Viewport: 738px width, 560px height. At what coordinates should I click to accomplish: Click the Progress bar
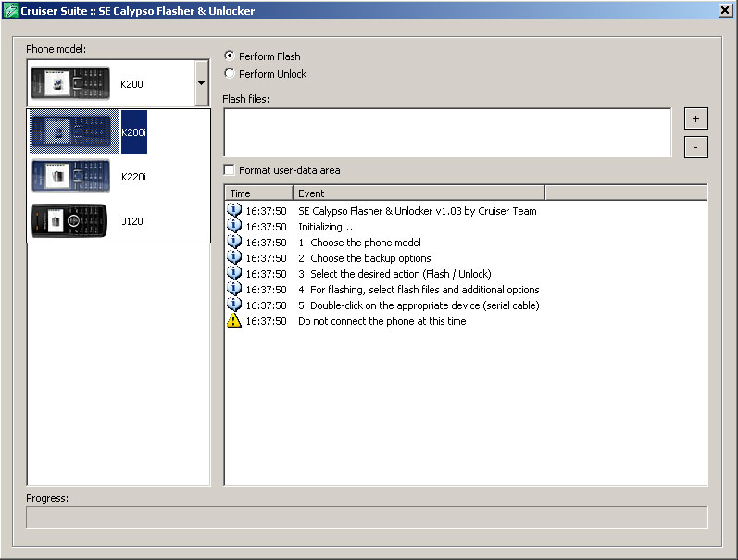tap(367, 517)
